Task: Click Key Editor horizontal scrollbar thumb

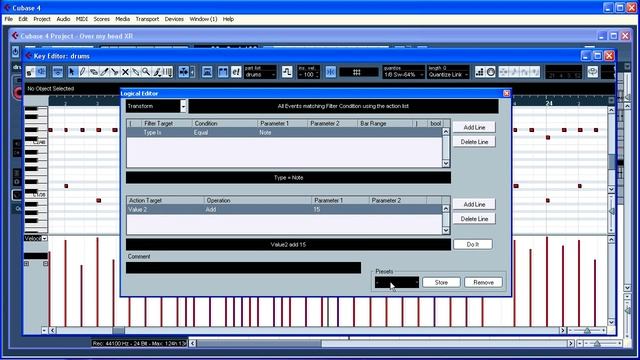Action: (x=118, y=330)
